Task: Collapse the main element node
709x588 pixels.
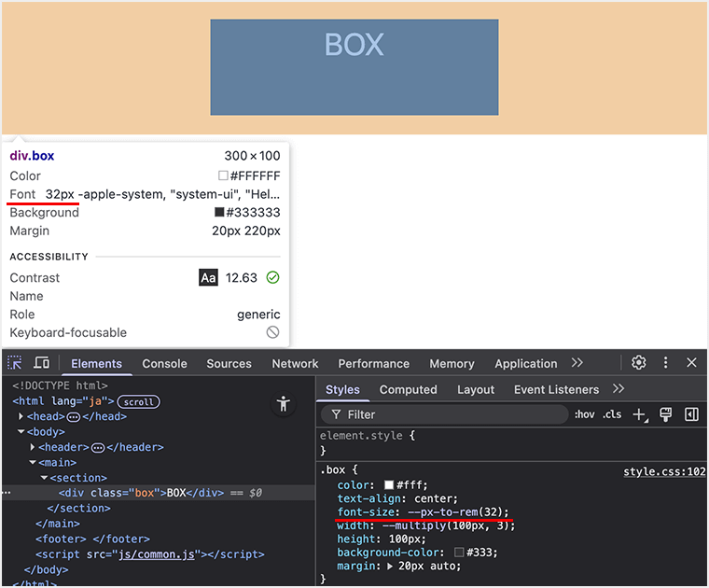Action: point(33,462)
